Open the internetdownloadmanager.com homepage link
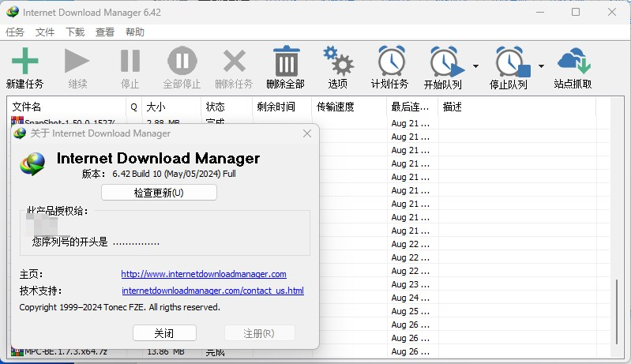 coord(203,274)
